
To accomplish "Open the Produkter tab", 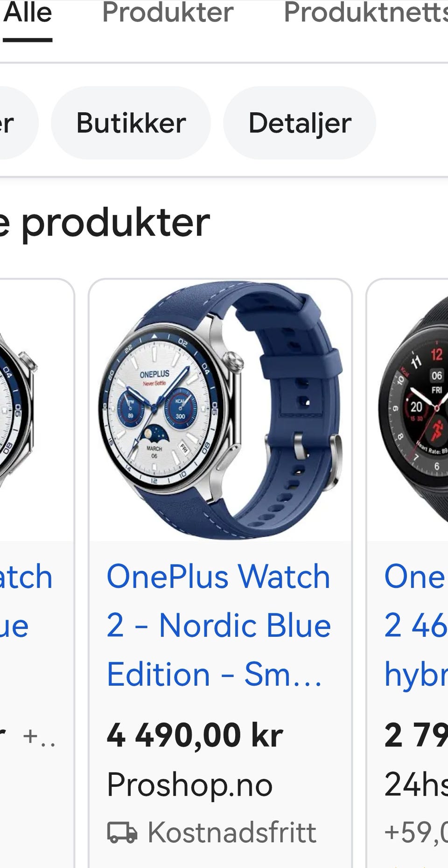I will 168,13.
